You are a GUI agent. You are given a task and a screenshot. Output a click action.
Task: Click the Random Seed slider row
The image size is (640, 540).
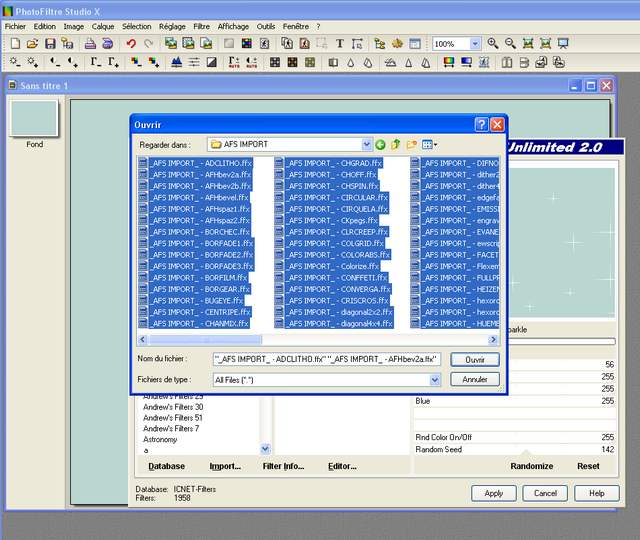pos(515,449)
